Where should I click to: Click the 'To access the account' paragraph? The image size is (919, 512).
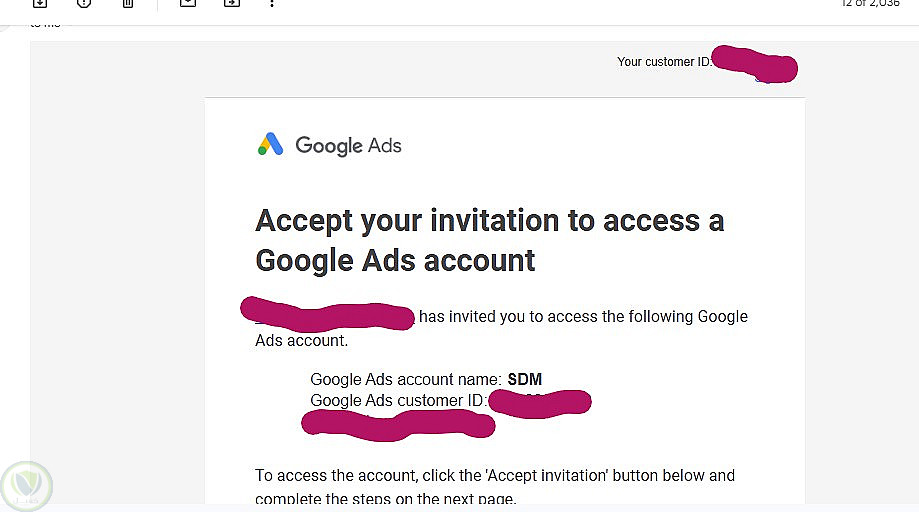click(494, 476)
